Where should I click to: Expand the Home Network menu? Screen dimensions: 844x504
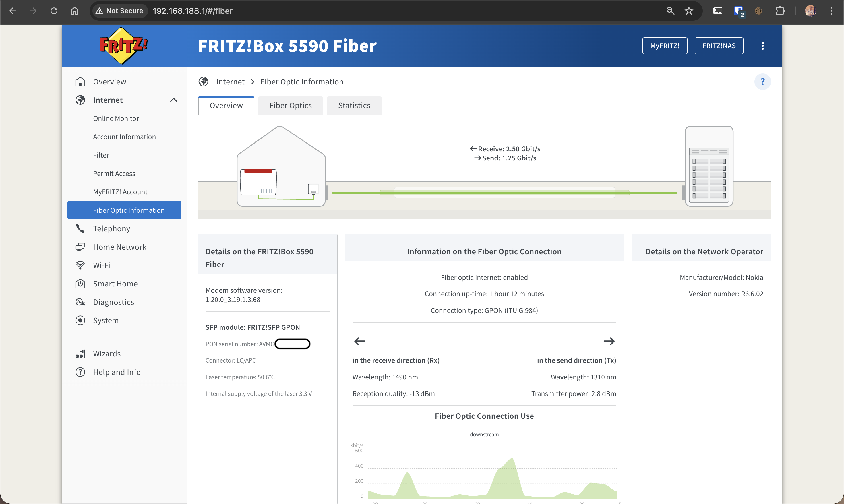(119, 247)
